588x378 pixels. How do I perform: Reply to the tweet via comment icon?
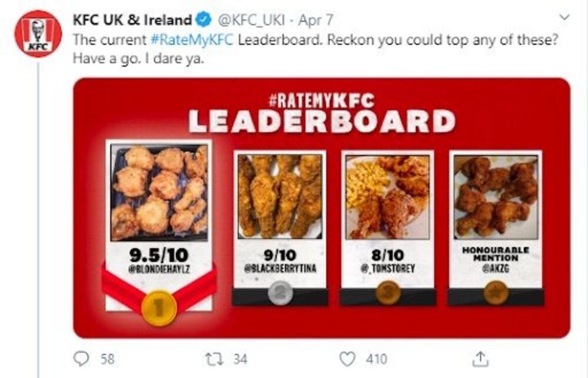[x=81, y=358]
